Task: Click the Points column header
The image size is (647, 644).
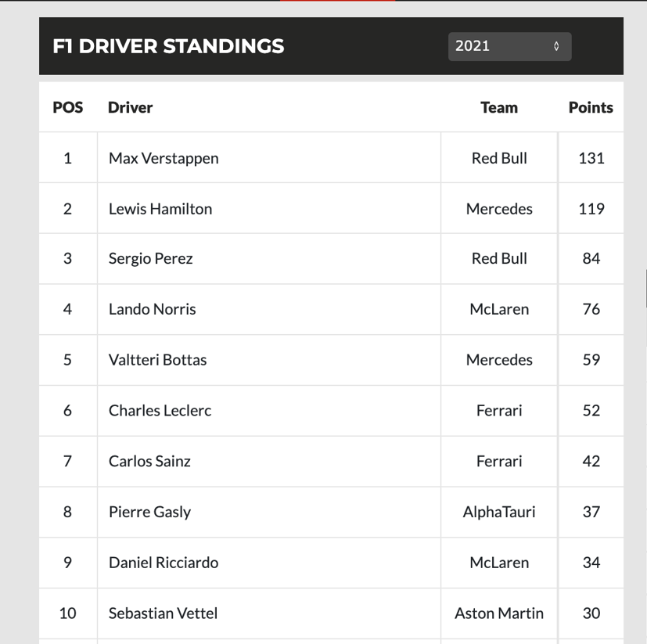Action: [x=591, y=108]
